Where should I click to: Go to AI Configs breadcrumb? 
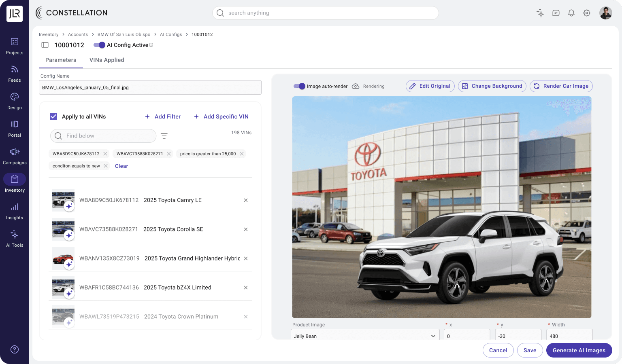tap(171, 34)
